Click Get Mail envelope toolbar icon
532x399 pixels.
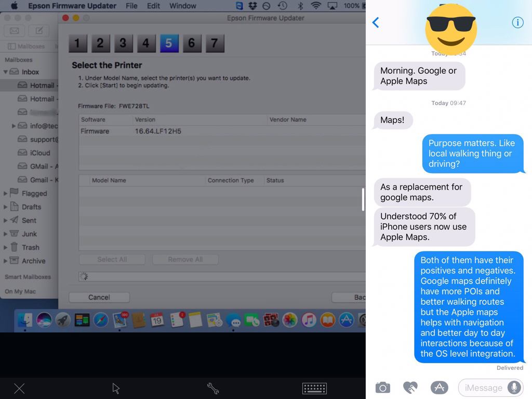(x=14, y=31)
